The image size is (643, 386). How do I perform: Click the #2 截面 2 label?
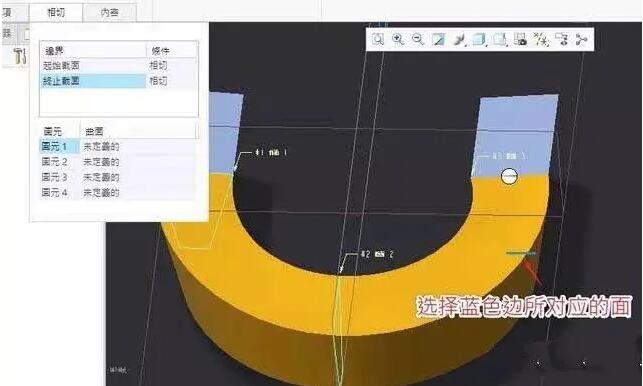coord(377,254)
